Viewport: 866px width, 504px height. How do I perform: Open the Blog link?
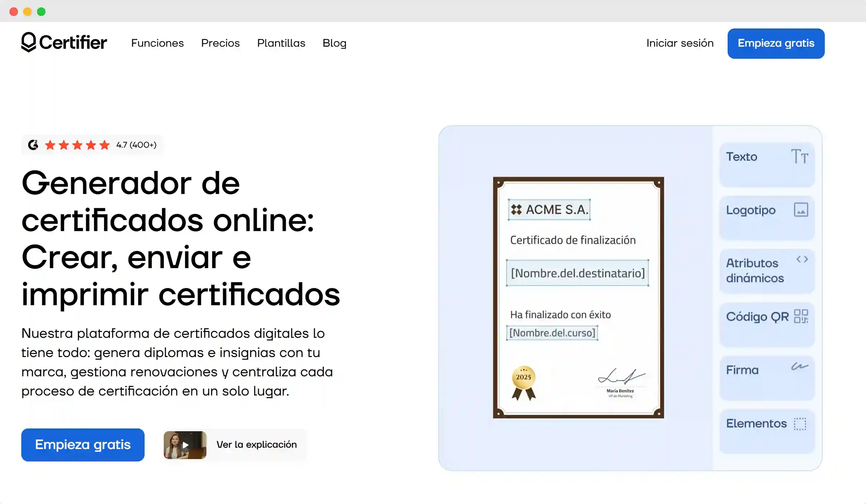click(334, 43)
